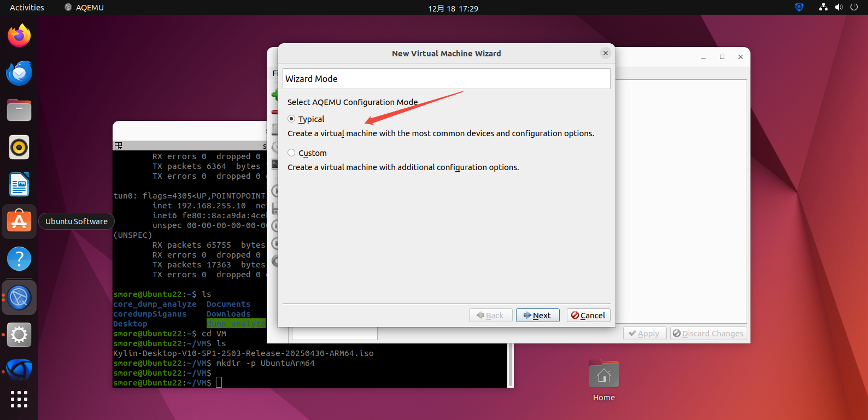Open the Activities overview
The height and width of the screenshot is (420, 868).
point(27,8)
